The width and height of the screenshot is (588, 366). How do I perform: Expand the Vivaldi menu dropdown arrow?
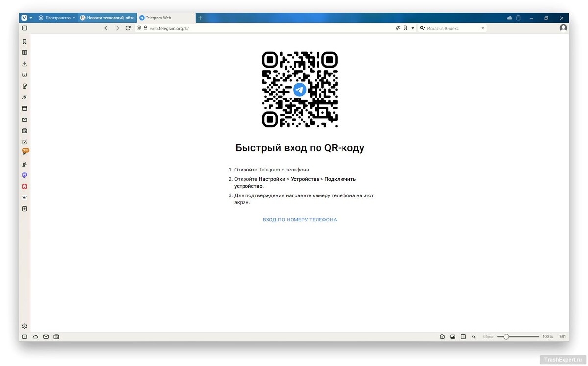[31, 18]
